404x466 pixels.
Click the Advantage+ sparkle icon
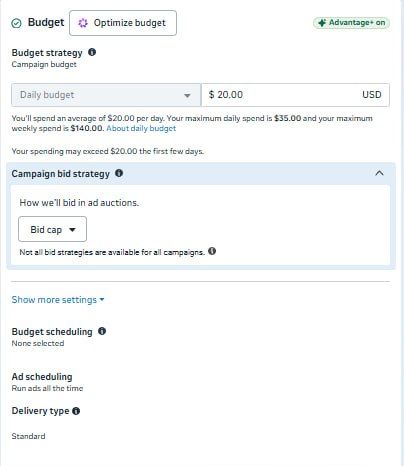coord(322,23)
